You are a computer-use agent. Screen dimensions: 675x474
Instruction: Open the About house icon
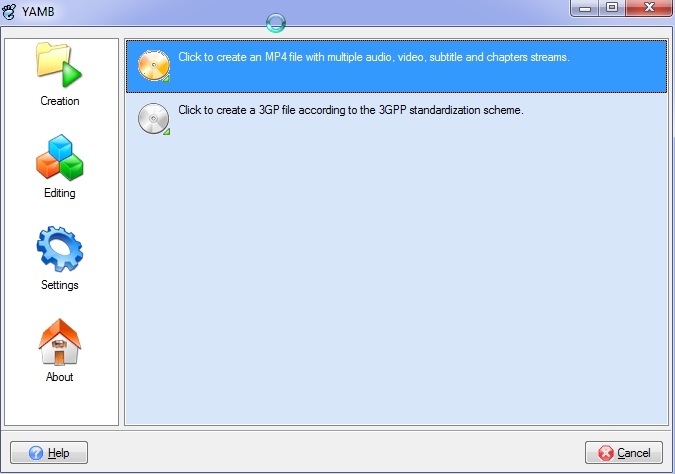[x=59, y=341]
